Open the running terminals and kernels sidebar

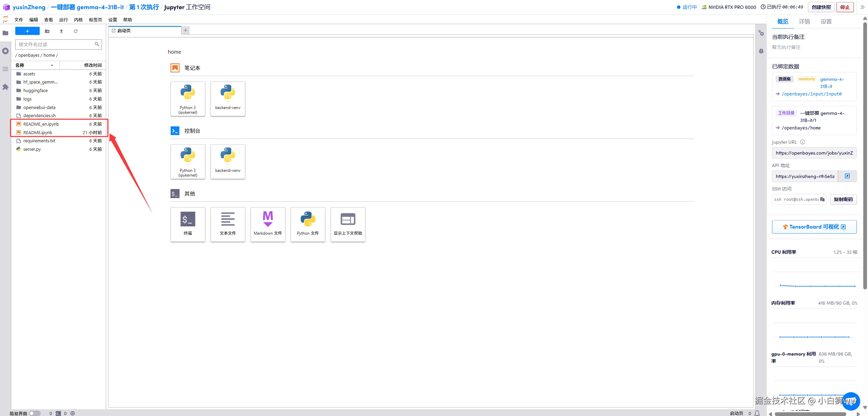tap(5, 51)
